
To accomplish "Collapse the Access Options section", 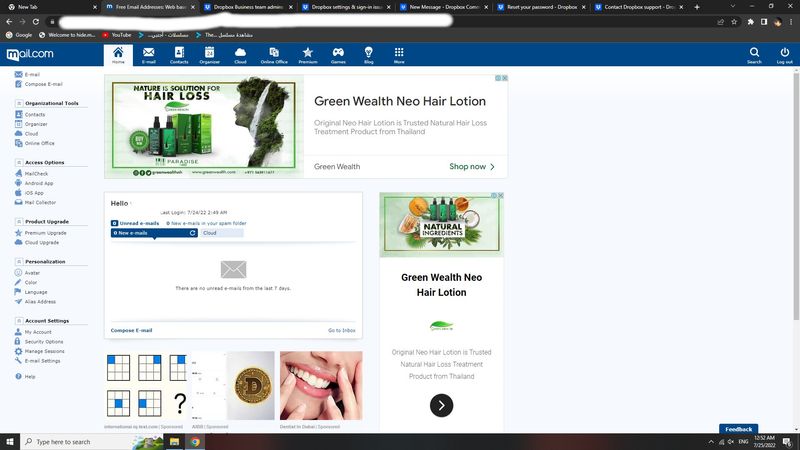I will (x=19, y=162).
